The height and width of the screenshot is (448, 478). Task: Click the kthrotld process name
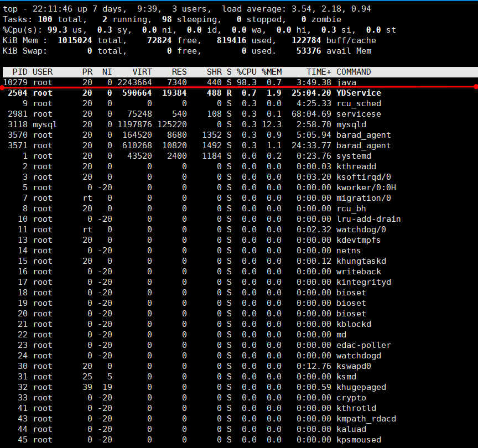(x=356, y=408)
